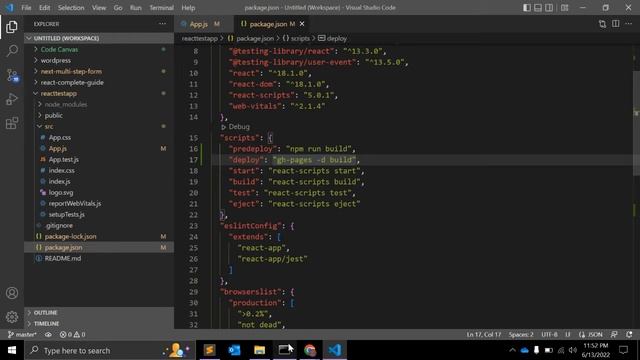The height and width of the screenshot is (360, 640).
Task: Open the Run and Debug view
Action: point(12,99)
